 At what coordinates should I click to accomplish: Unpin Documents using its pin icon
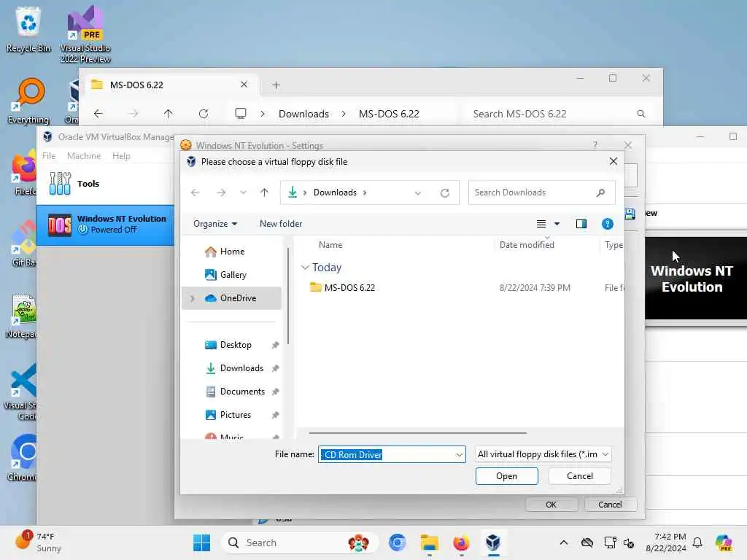tap(275, 392)
